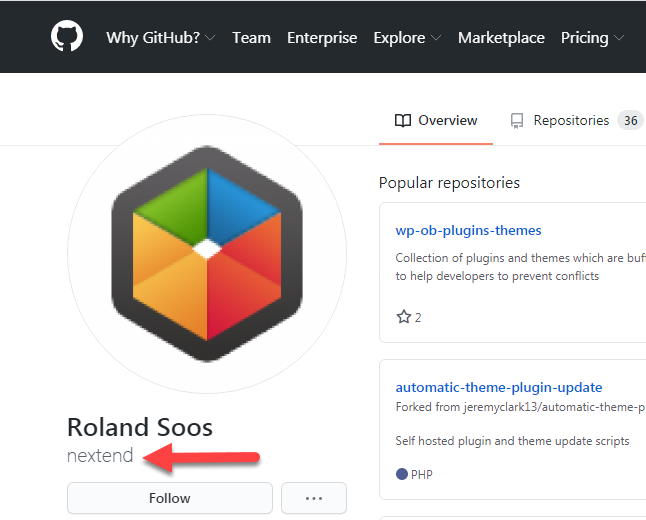Click the hexagon cube profile avatar
The height and width of the screenshot is (520, 646).
click(x=207, y=254)
